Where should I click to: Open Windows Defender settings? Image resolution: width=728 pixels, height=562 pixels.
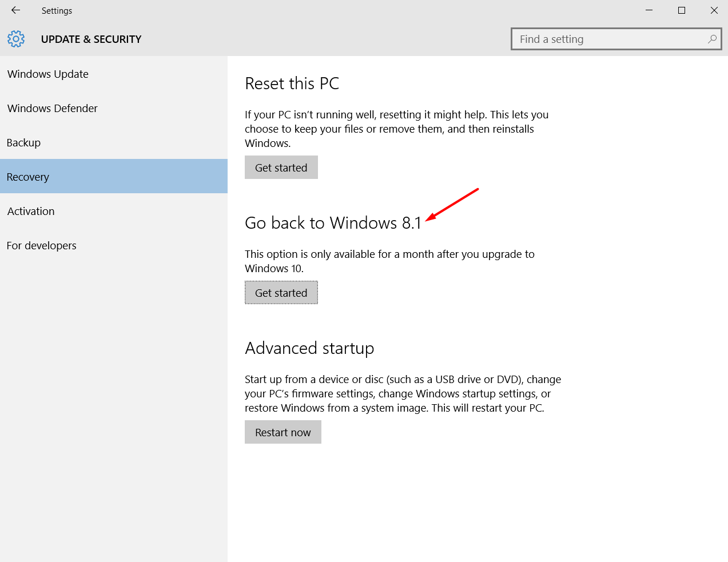52,108
